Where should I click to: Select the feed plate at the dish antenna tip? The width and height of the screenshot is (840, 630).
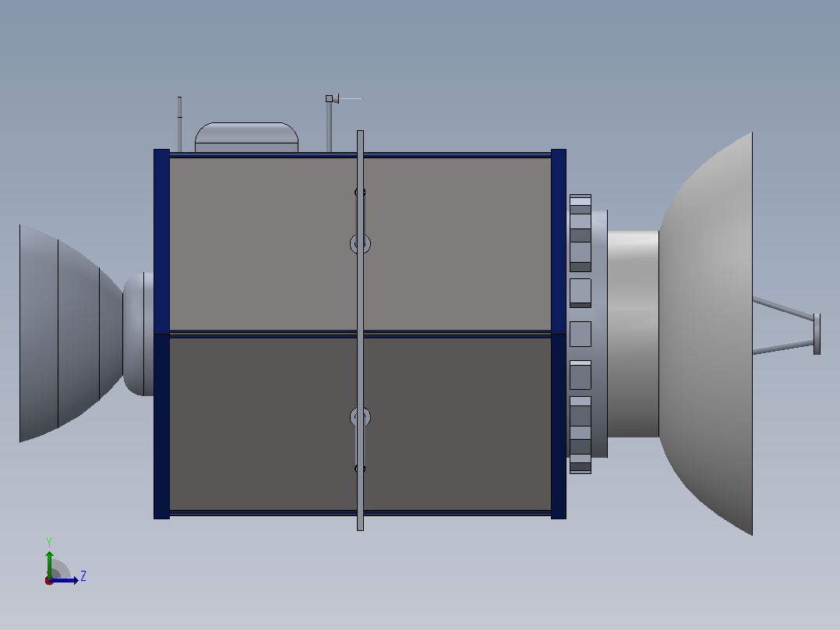817,334
